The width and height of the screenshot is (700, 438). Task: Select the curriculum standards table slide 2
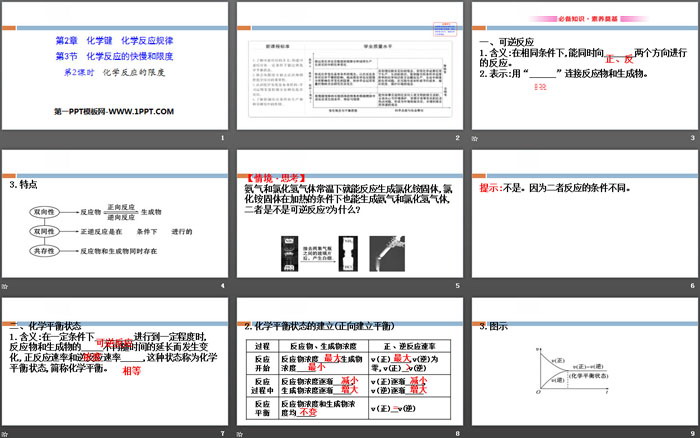pyautogui.click(x=350, y=66)
